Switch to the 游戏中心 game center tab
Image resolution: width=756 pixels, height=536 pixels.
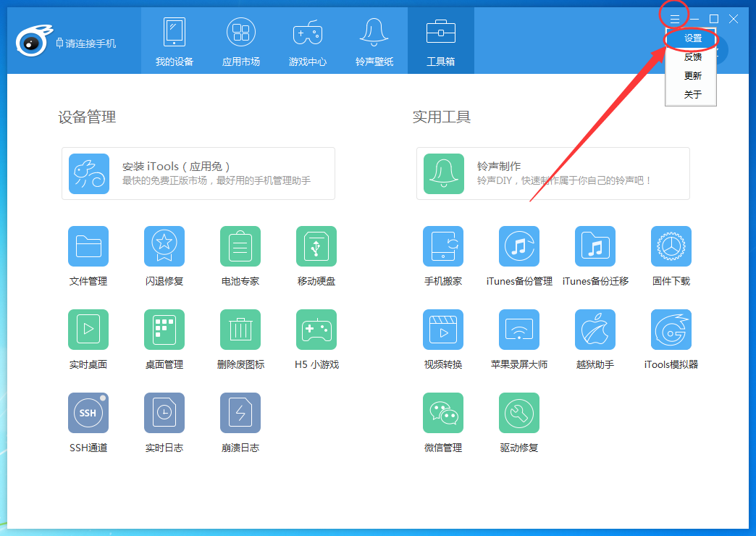click(x=306, y=41)
